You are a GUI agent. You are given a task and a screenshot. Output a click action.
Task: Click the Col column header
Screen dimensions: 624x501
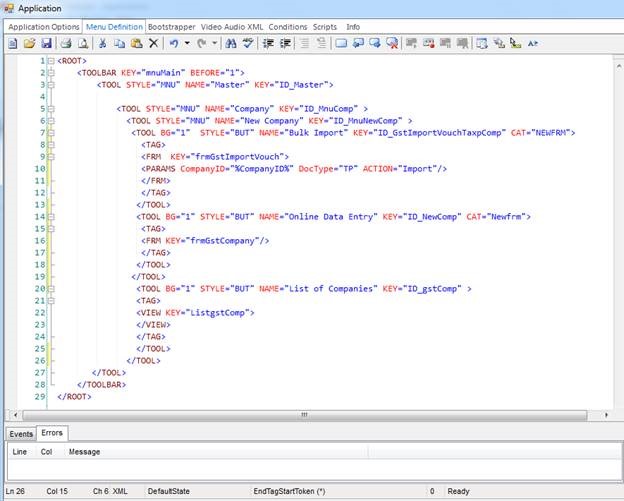(47, 452)
